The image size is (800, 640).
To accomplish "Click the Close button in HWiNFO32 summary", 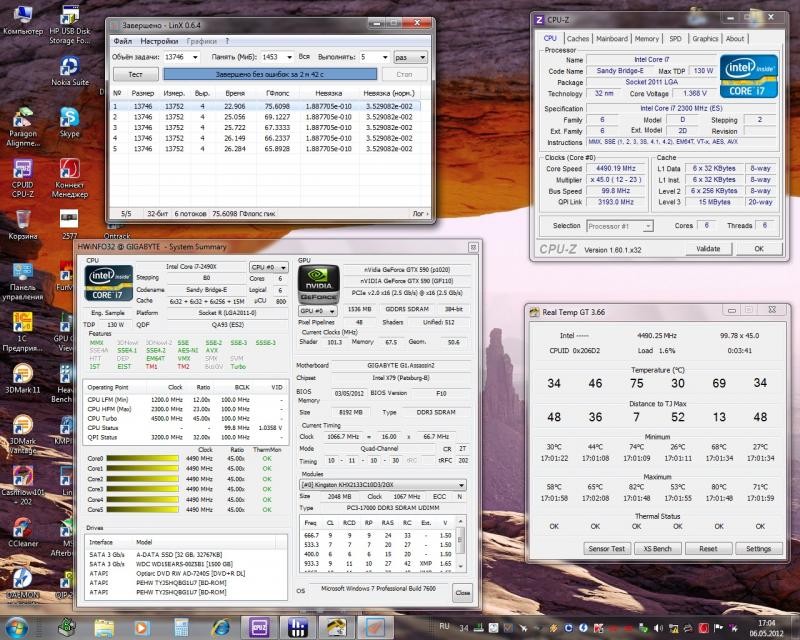I will click(463, 593).
